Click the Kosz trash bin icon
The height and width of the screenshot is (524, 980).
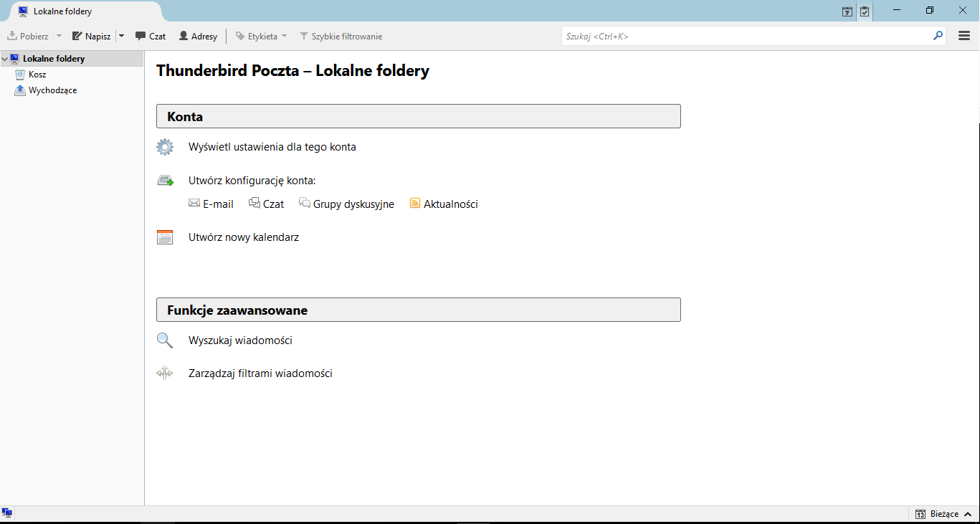click(x=20, y=75)
